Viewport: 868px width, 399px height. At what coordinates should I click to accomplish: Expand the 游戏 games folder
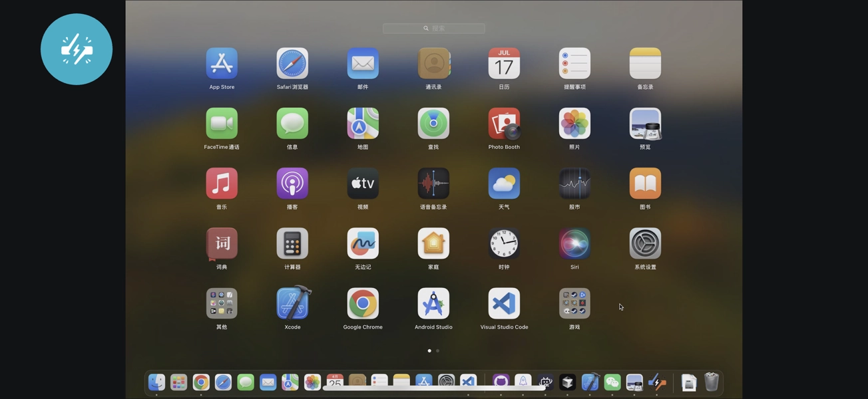pos(574,304)
